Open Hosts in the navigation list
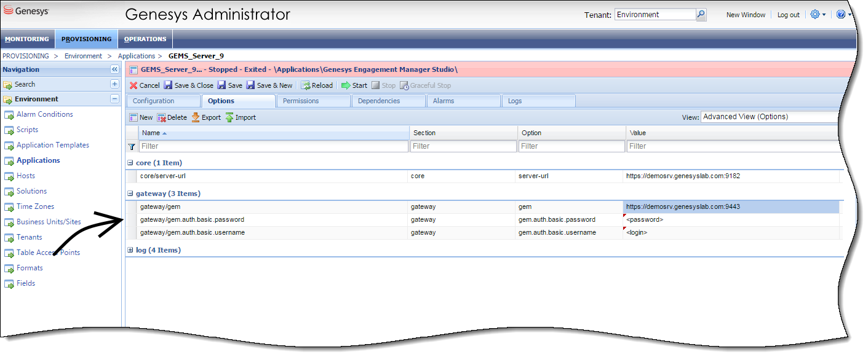This screenshot has width=868, height=357. point(26,176)
